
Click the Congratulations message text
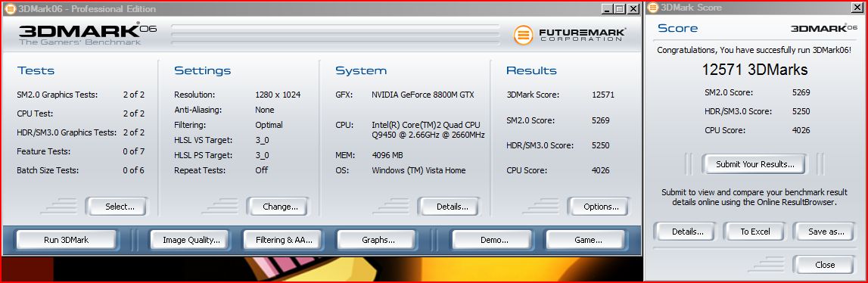[754, 50]
